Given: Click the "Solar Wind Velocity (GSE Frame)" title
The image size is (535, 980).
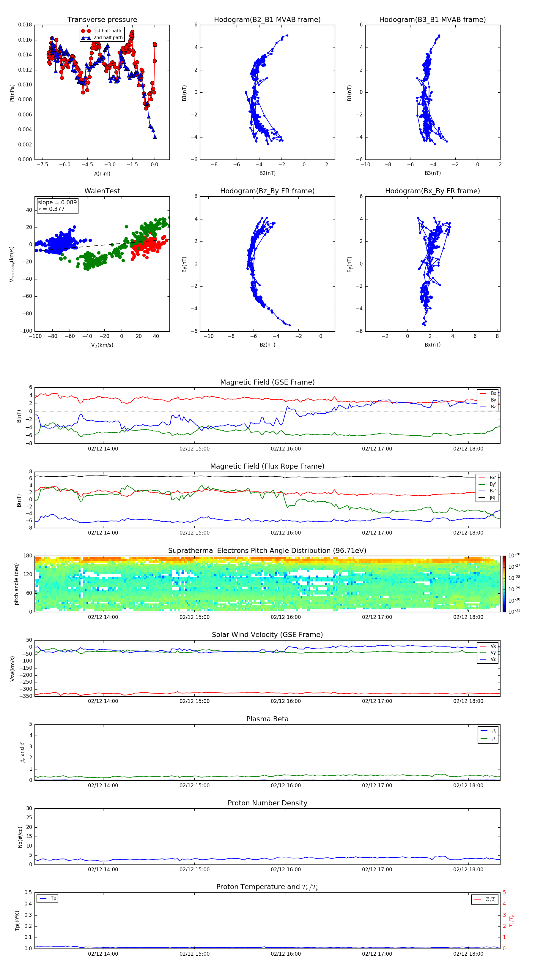Looking at the screenshot, I should point(267,635).
